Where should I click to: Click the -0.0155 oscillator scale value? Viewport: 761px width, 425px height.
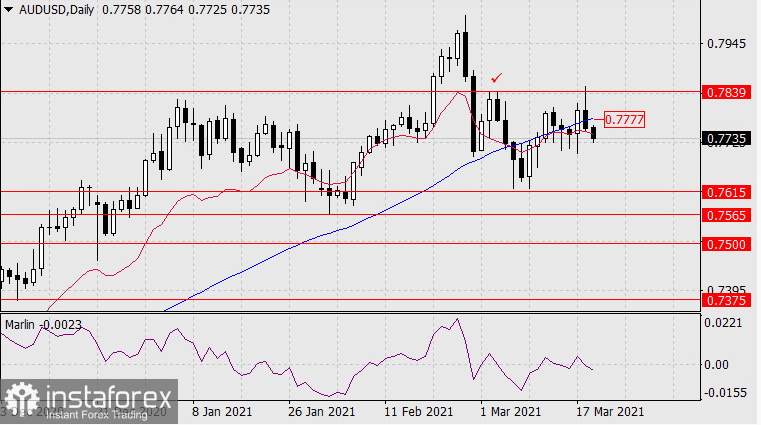[726, 392]
